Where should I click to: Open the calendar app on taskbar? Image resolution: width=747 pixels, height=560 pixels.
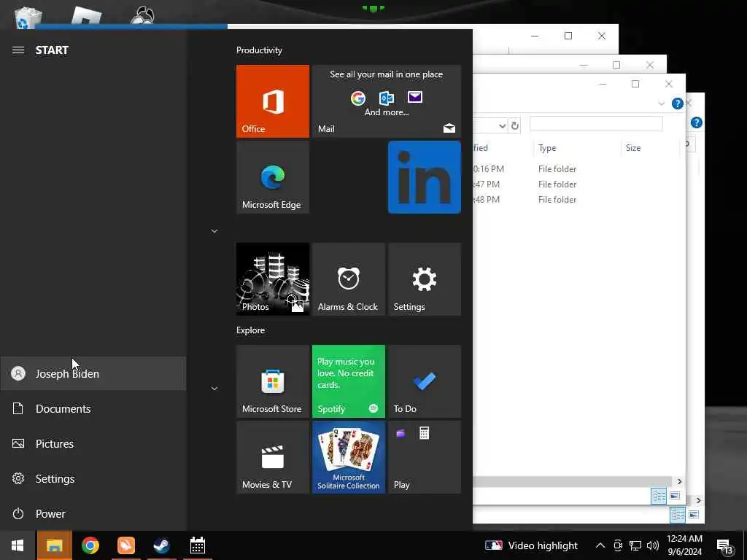tap(197, 545)
